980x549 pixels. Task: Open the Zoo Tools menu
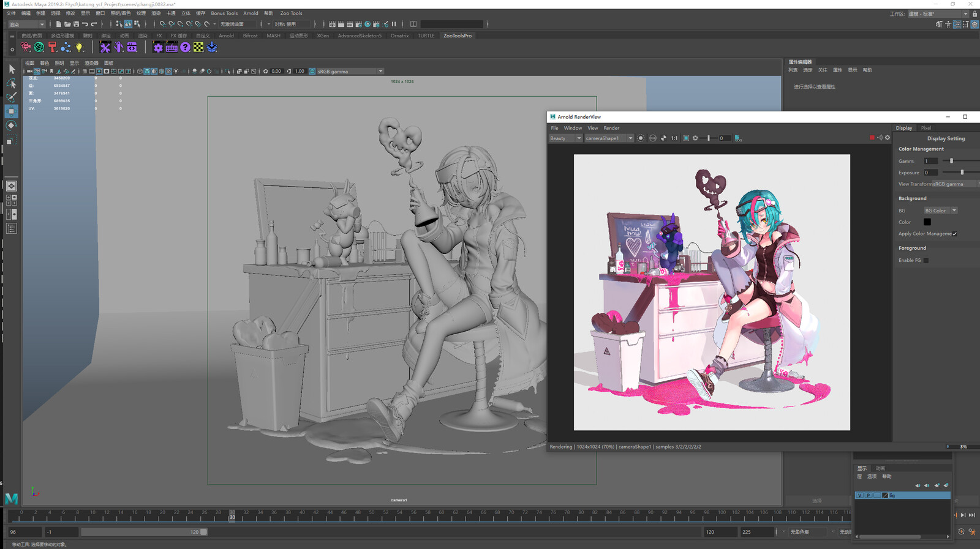point(291,13)
